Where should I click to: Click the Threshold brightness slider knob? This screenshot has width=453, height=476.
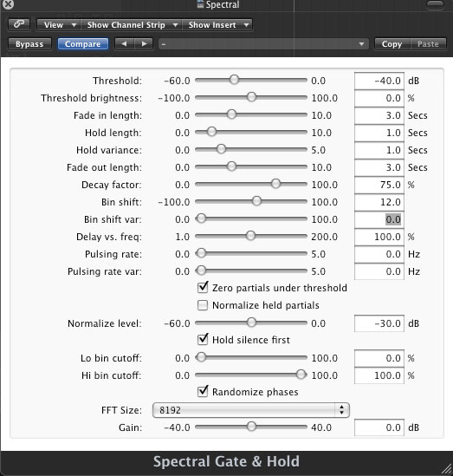[x=251, y=97]
